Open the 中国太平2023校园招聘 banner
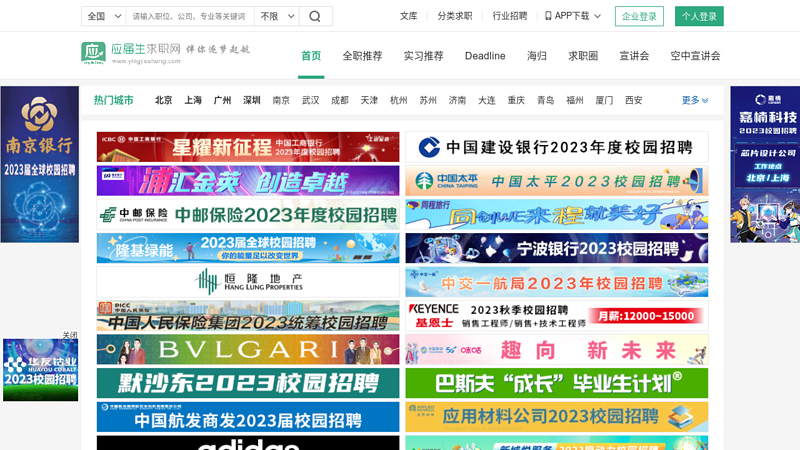The image size is (800, 450). coord(557,181)
